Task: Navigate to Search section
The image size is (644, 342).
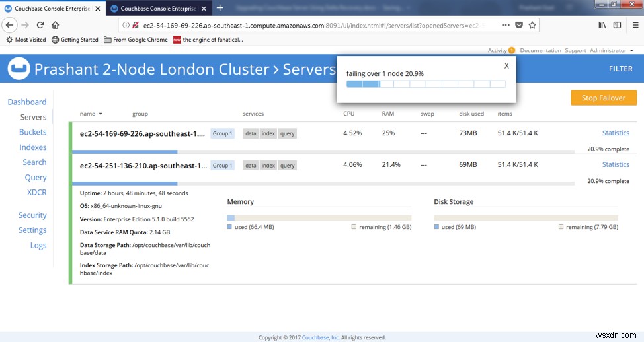Action: point(34,162)
